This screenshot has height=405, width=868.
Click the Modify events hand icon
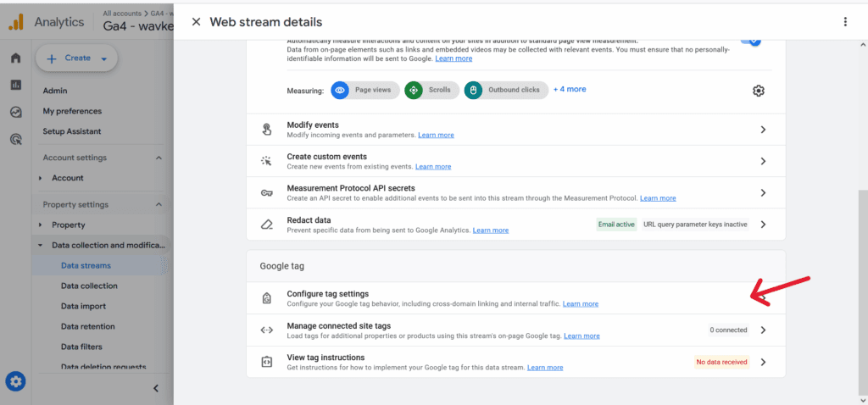(x=266, y=130)
